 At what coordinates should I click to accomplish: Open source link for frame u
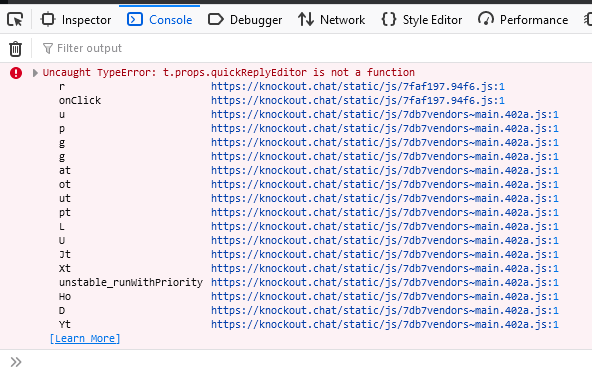pos(385,114)
